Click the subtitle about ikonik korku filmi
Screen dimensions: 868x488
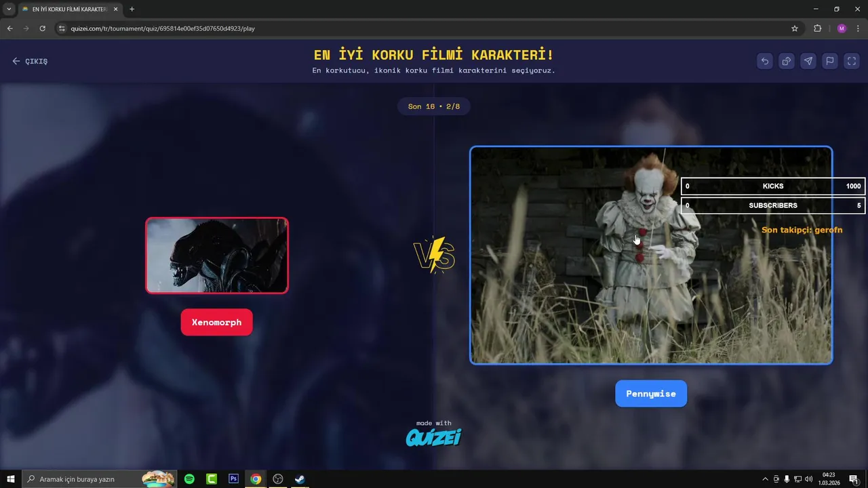(434, 70)
